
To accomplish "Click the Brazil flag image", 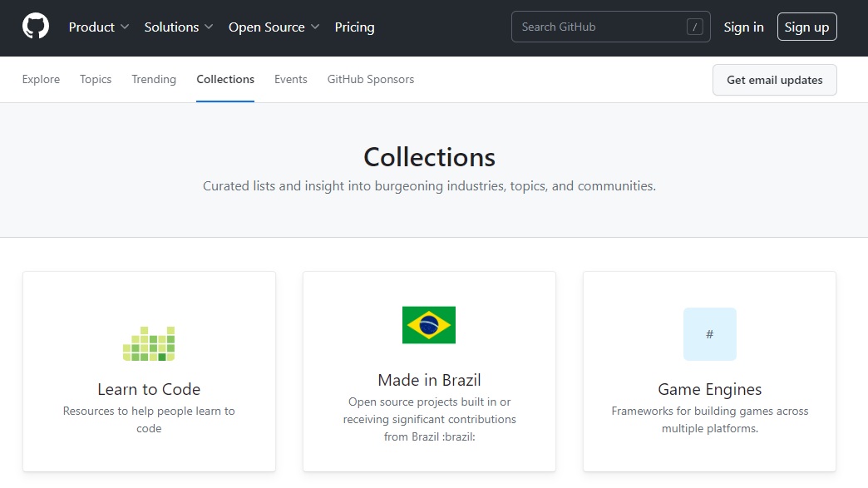I will (x=429, y=325).
